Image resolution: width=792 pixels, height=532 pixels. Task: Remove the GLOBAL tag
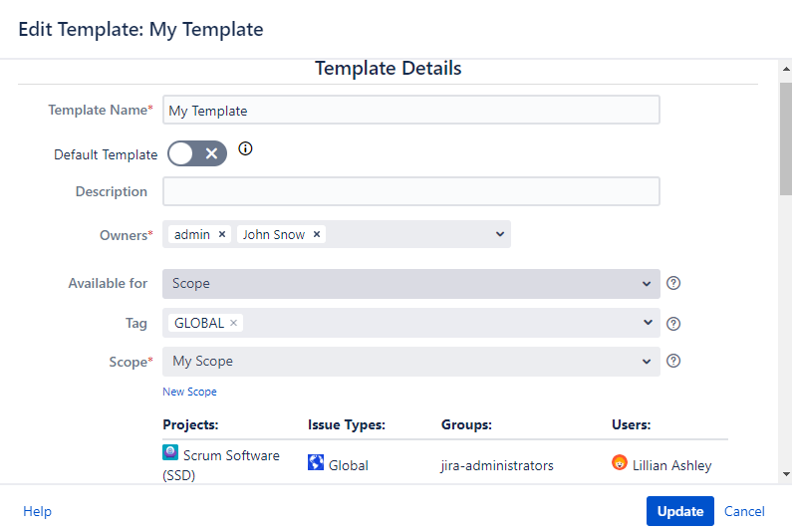pyautogui.click(x=234, y=323)
